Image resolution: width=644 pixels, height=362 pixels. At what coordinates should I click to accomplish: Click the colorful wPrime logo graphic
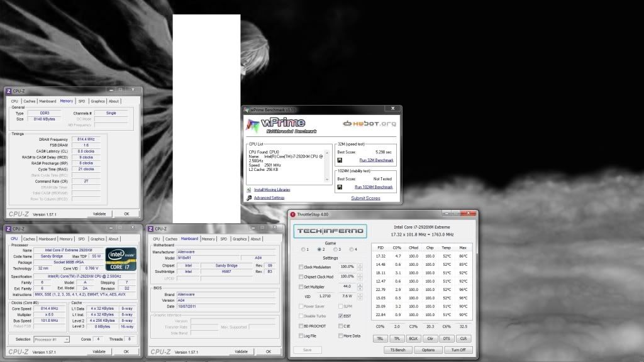(253, 125)
